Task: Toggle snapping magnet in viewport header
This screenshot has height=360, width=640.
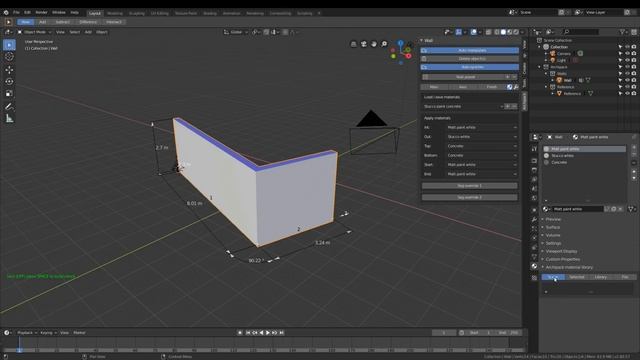Action: [266, 32]
